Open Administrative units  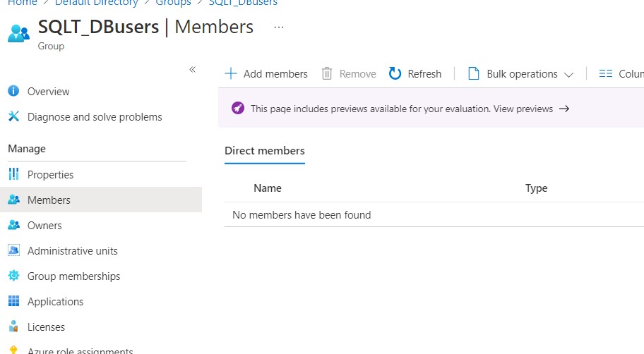coord(73,250)
